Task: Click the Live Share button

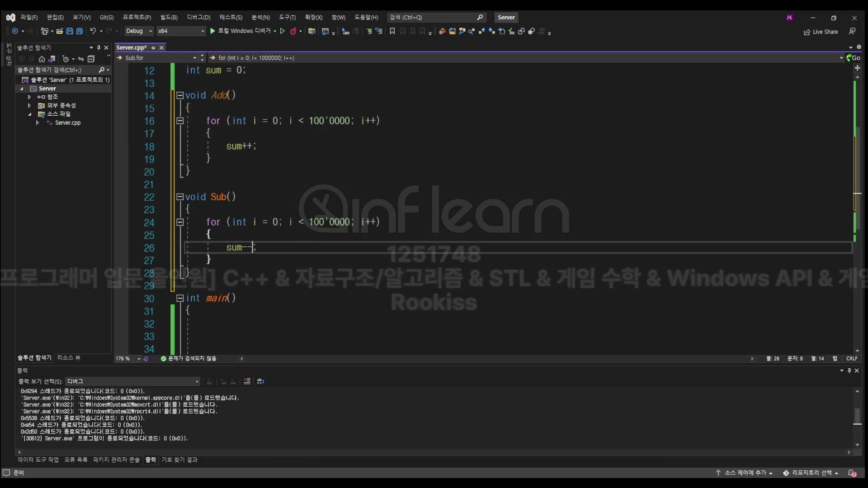Action: [821, 32]
